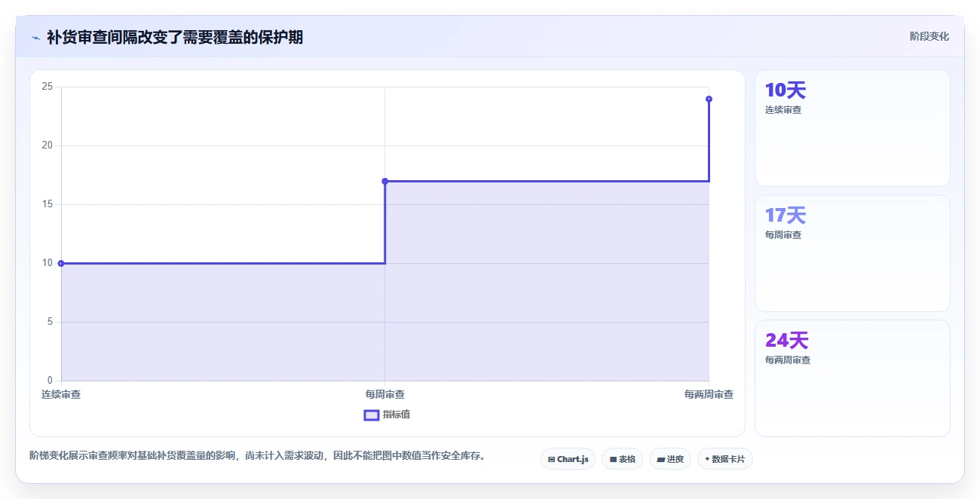Click the 每两周审查 x-axis label
Viewport: 980px width, 499px height.
click(709, 394)
